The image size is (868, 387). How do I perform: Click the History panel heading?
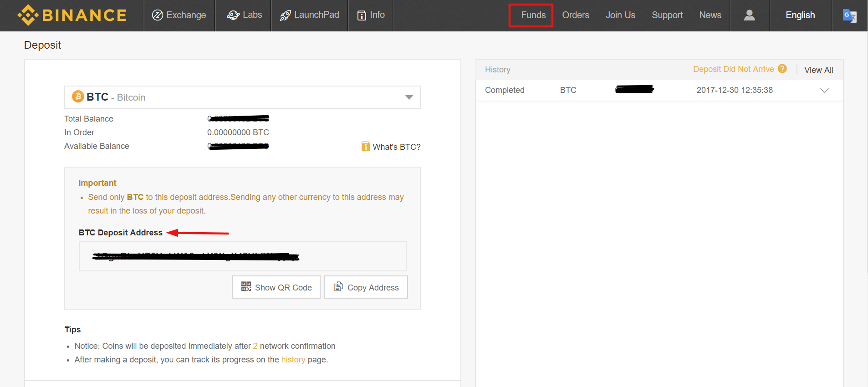(x=497, y=70)
